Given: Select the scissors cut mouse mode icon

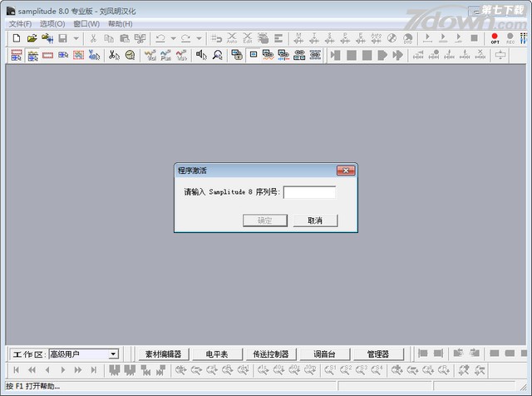Looking at the screenshot, I should pos(115,55).
